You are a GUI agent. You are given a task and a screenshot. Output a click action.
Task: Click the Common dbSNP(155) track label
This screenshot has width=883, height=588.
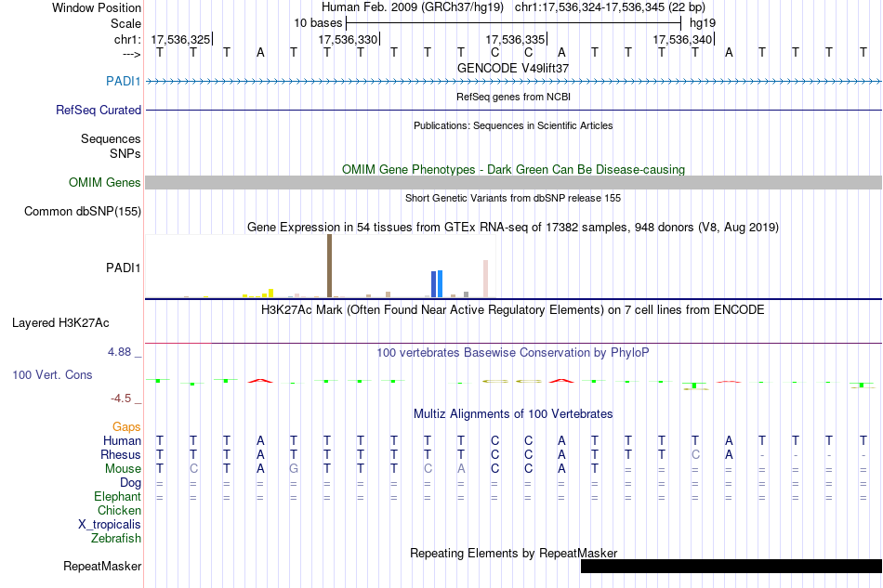point(82,211)
